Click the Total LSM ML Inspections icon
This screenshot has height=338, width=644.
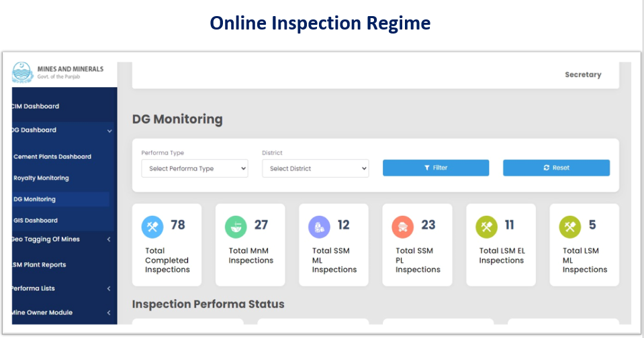click(570, 227)
